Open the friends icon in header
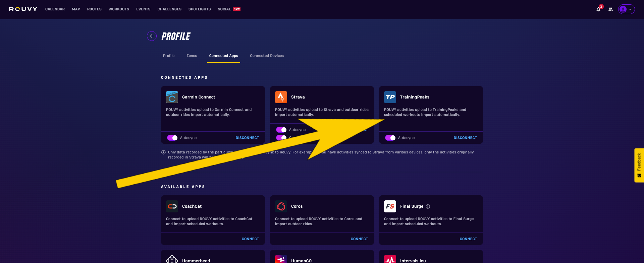This screenshot has width=644, height=263. point(610,9)
